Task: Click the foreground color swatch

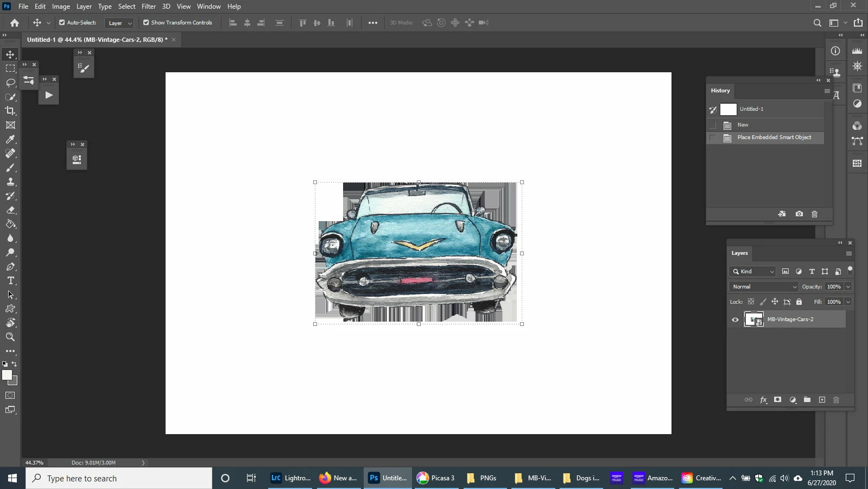Action: pyautogui.click(x=7, y=375)
